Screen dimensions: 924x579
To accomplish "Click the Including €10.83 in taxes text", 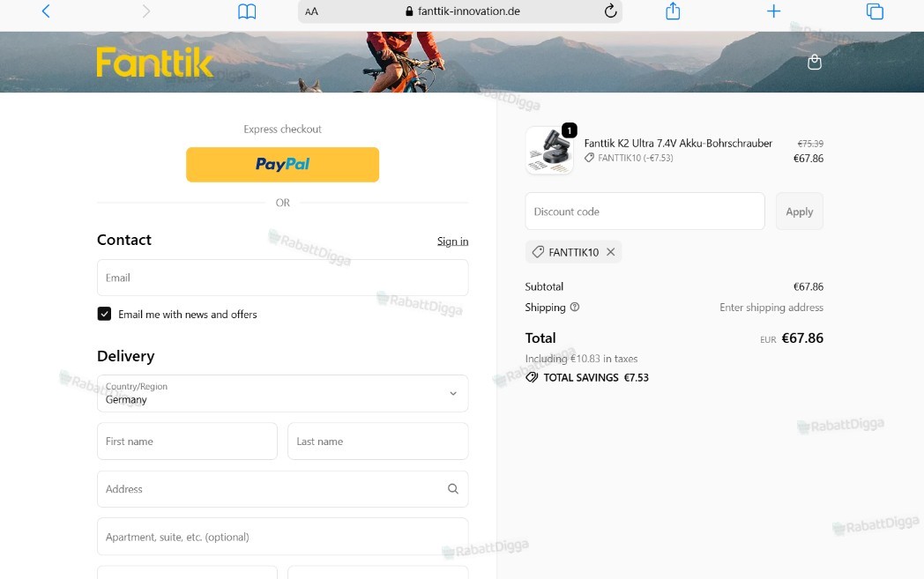I will 581,359.
